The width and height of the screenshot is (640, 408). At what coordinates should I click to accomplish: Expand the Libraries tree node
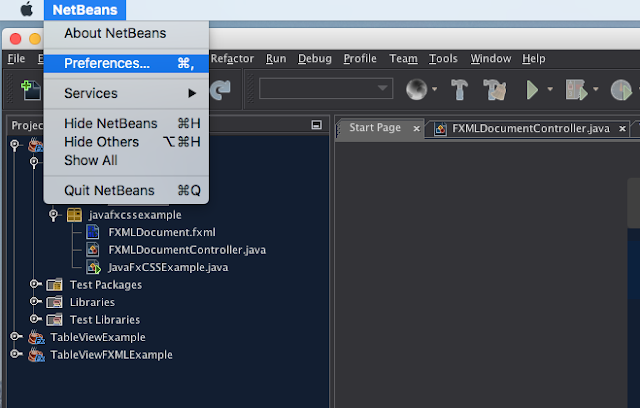point(36,302)
